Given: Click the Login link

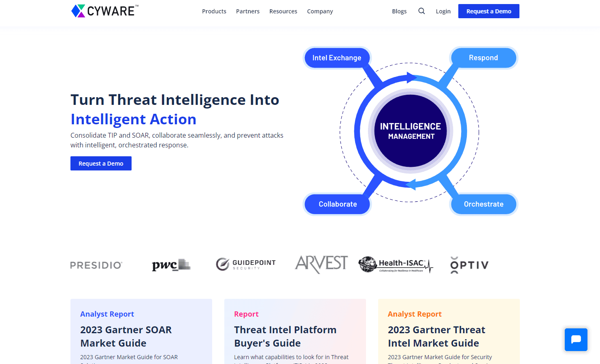Looking at the screenshot, I should (x=443, y=11).
